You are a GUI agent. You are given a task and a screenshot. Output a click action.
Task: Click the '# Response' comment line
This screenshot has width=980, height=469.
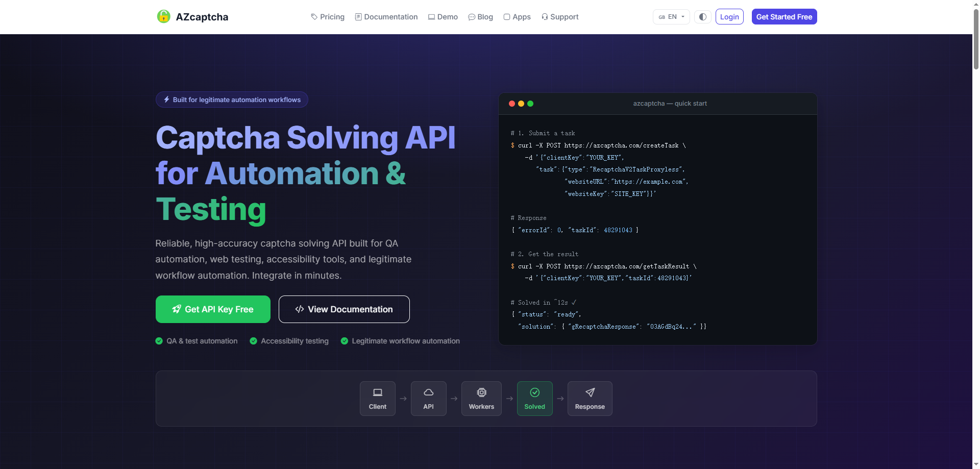pyautogui.click(x=529, y=218)
